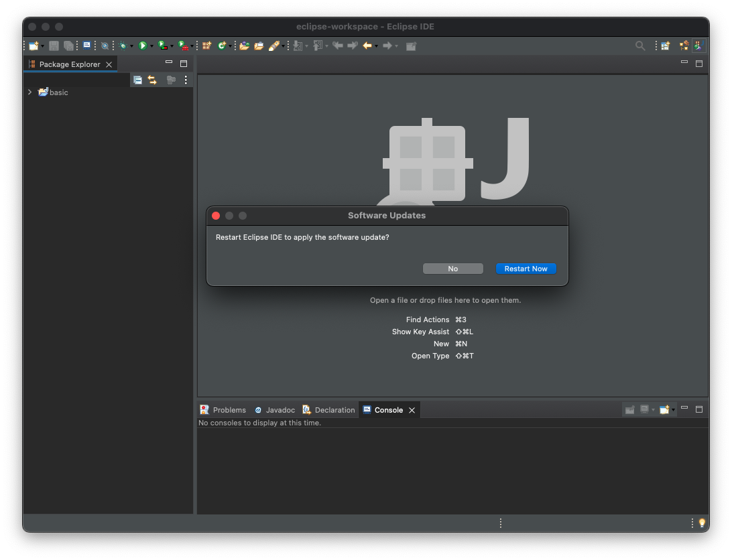The image size is (732, 560).
Task: Maximize the Console panel
Action: click(x=699, y=409)
